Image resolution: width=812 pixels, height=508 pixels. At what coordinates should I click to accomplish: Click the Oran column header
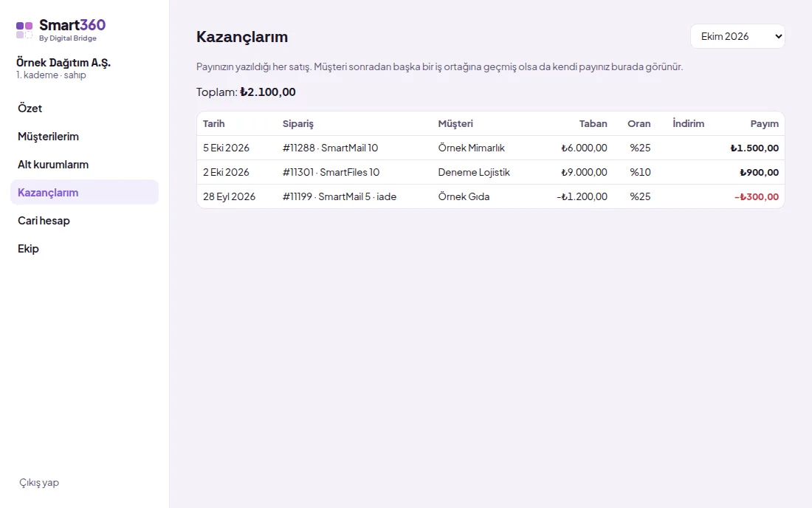click(639, 123)
